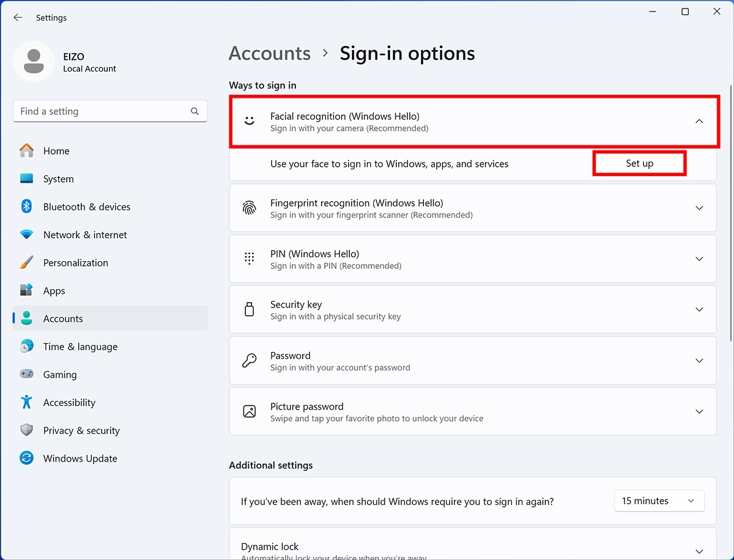
Task: Select Personalization in sidebar
Action: click(x=110, y=263)
